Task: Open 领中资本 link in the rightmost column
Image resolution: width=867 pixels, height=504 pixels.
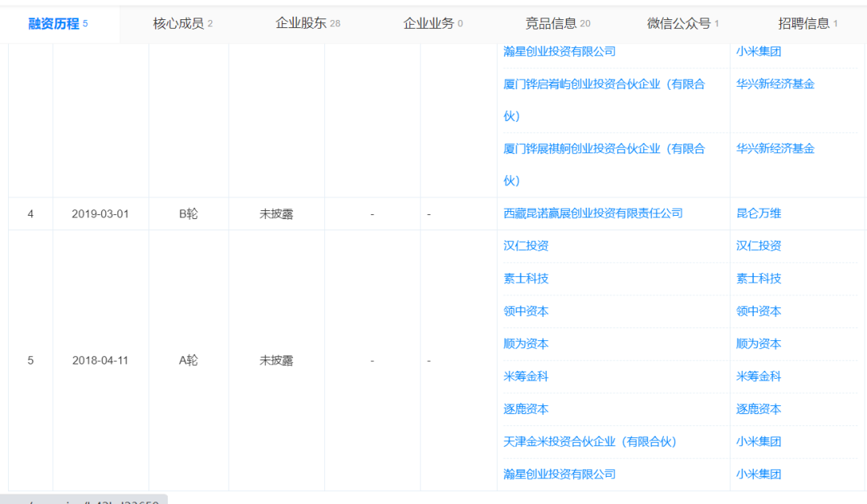Action: [x=759, y=311]
